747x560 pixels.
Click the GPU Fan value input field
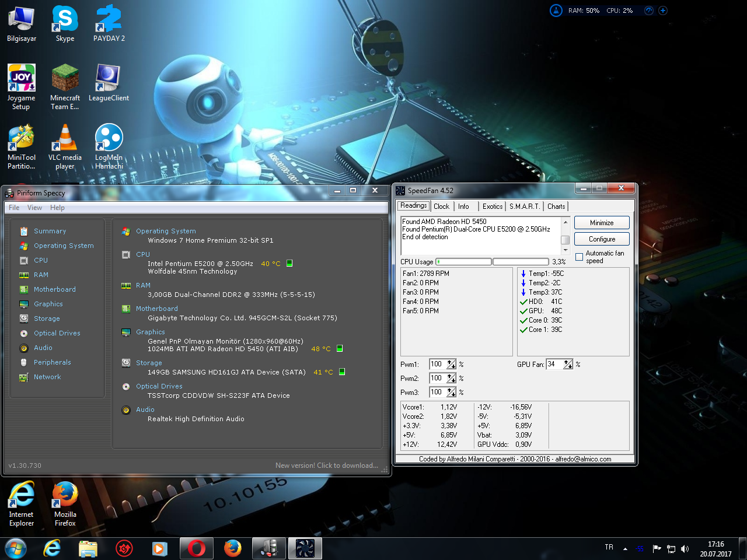[554, 364]
